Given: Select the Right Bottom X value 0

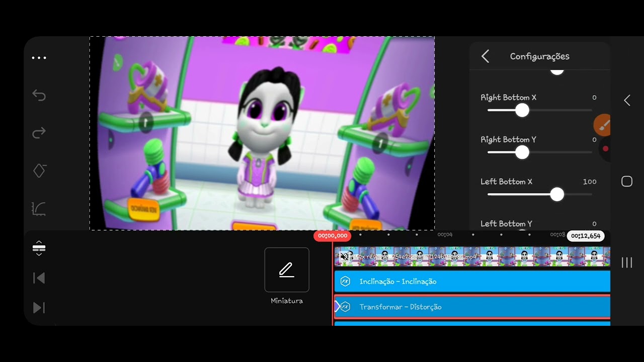Looking at the screenshot, I should tap(594, 98).
